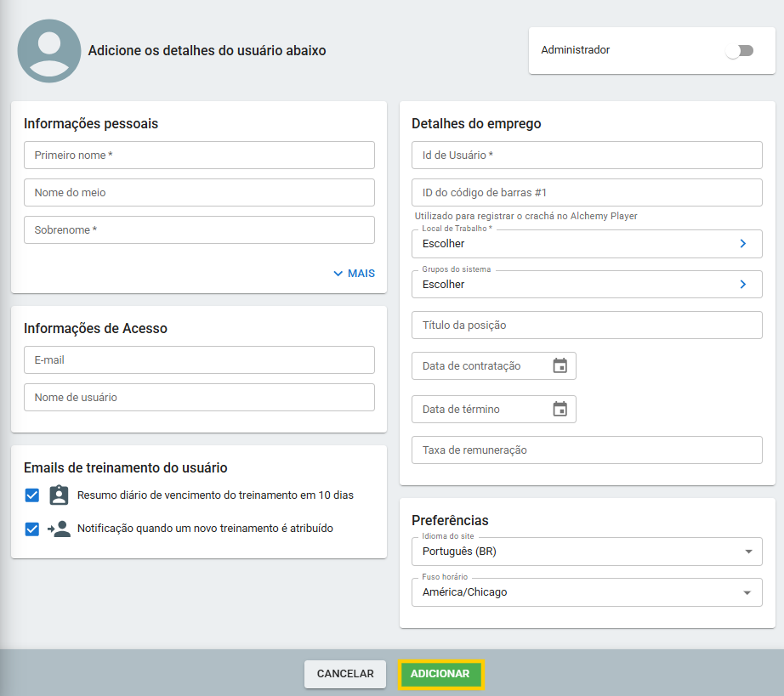Enable the Administrador toggle switch
This screenshot has width=784, height=696.
pos(739,51)
